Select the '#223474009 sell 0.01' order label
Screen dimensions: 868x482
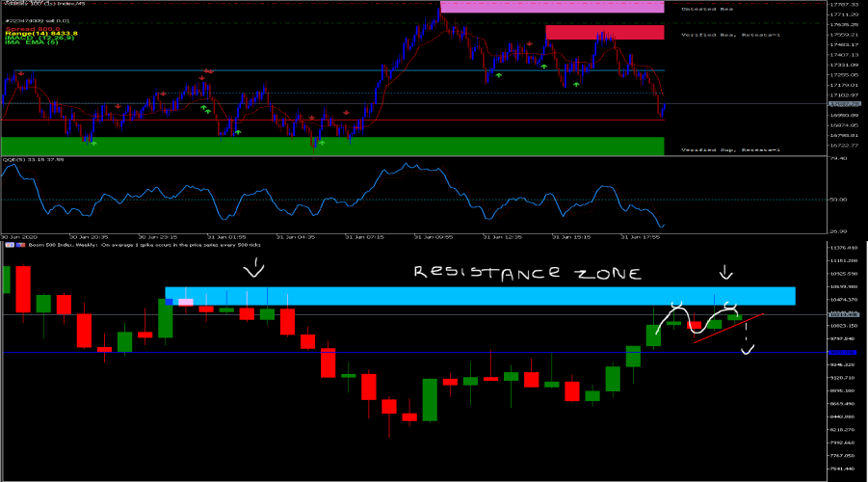click(38, 20)
